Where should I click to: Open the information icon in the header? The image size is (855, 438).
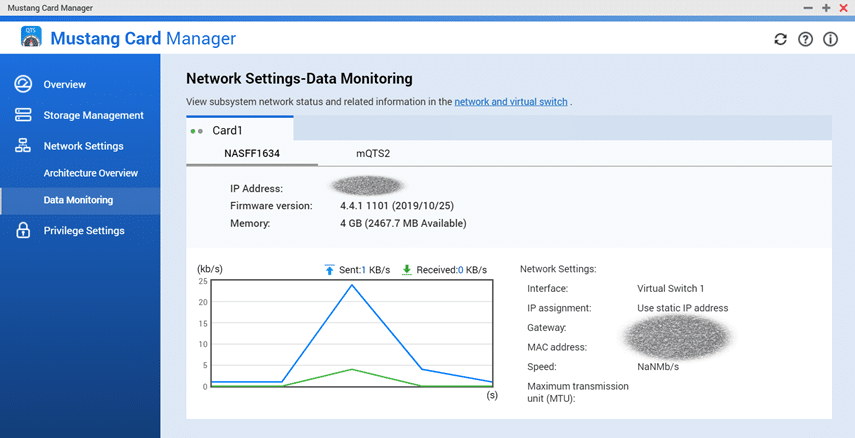(x=830, y=39)
